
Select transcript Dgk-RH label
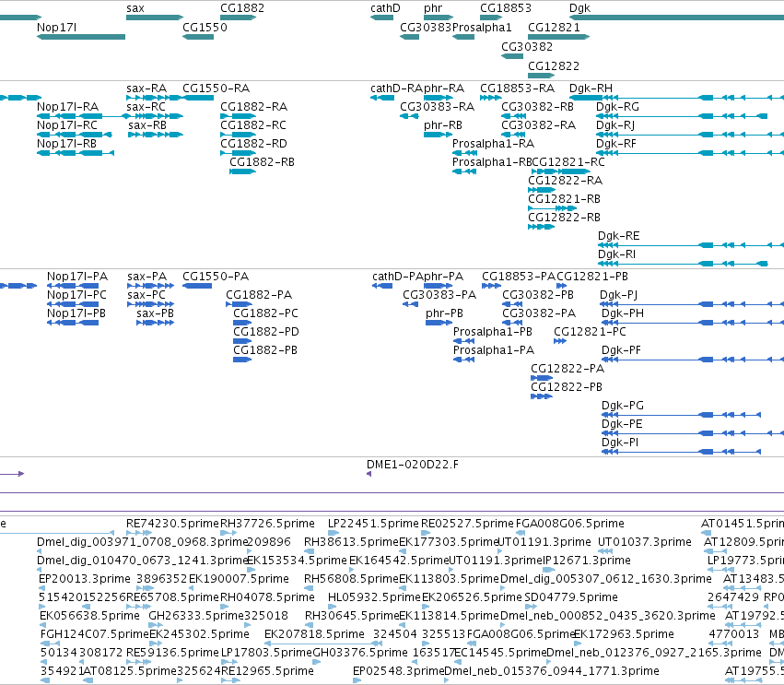[591, 89]
